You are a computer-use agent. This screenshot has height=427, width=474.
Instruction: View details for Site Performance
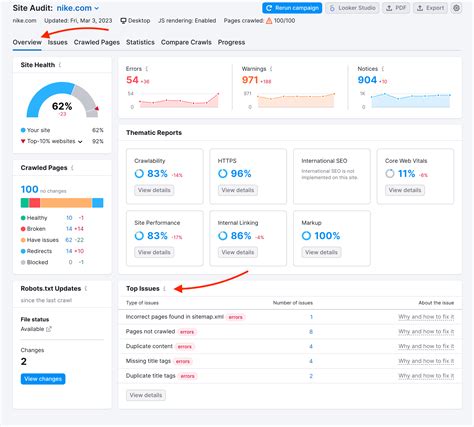[x=154, y=252]
